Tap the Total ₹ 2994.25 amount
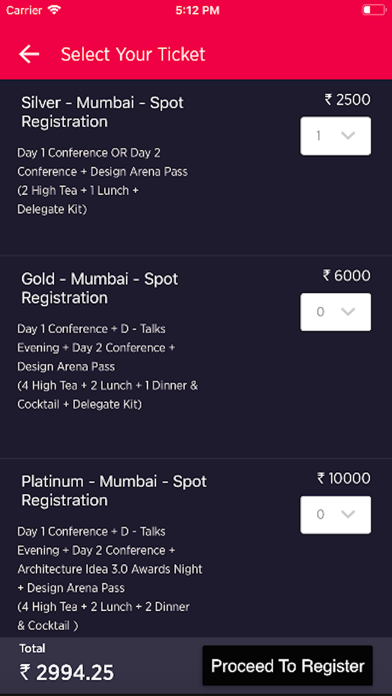392x696 pixels. 67,672
